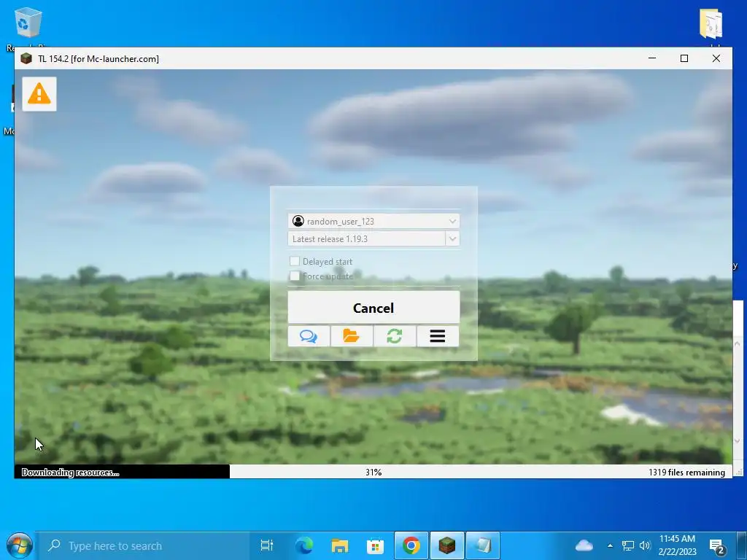Open the notification center with 2 alerts

717,546
